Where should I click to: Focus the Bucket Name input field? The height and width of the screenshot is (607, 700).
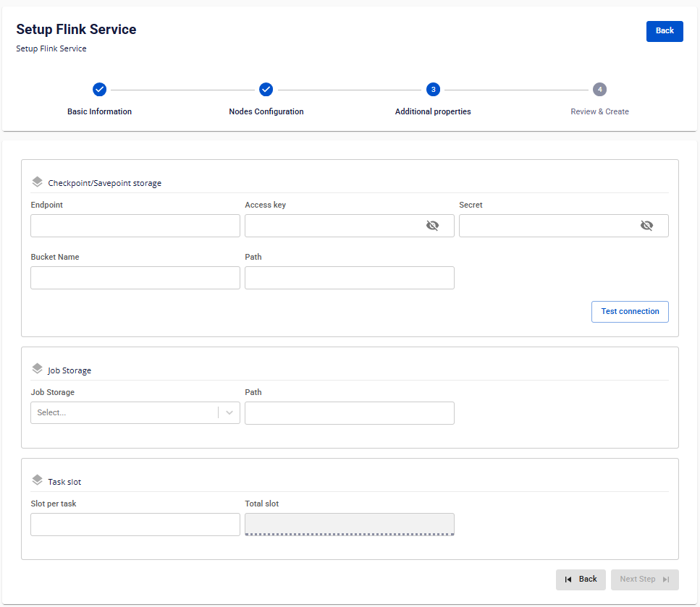[x=135, y=278]
